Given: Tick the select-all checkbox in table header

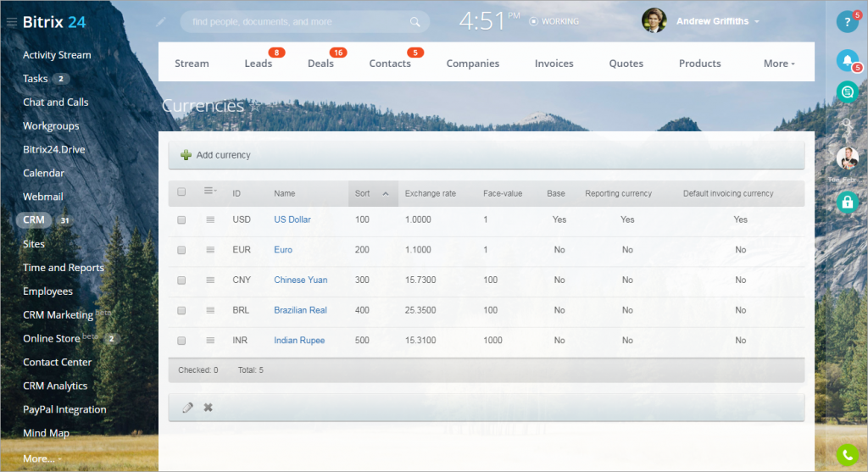Looking at the screenshot, I should (181, 192).
